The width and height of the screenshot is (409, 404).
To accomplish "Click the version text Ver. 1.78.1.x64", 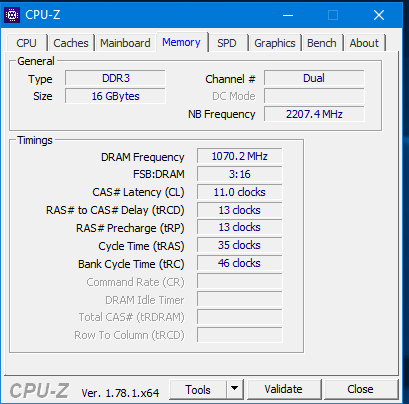I will pyautogui.click(x=120, y=393).
